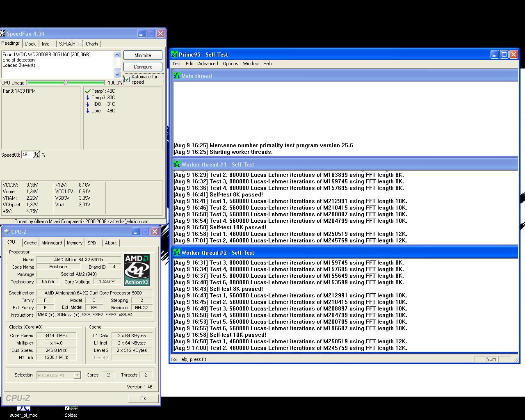This screenshot has height=420, width=525.
Task: Click the SpeedFan log scroll-down arrow
Action: (117, 74)
